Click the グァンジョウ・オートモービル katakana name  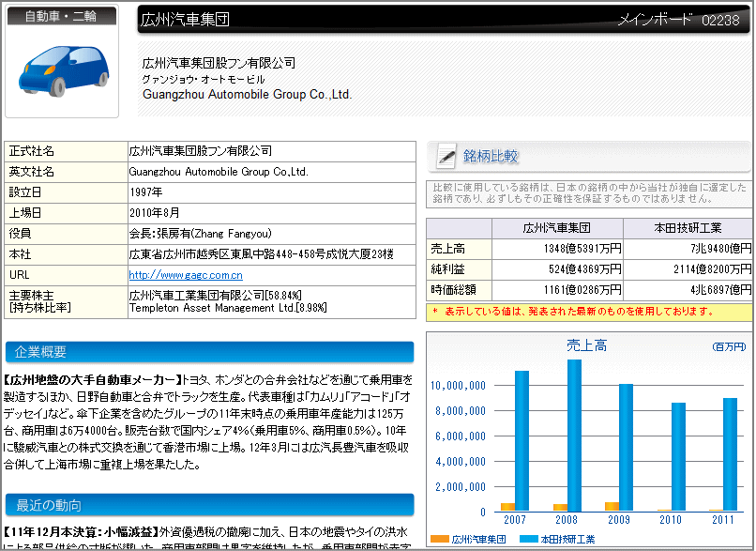coord(204,80)
